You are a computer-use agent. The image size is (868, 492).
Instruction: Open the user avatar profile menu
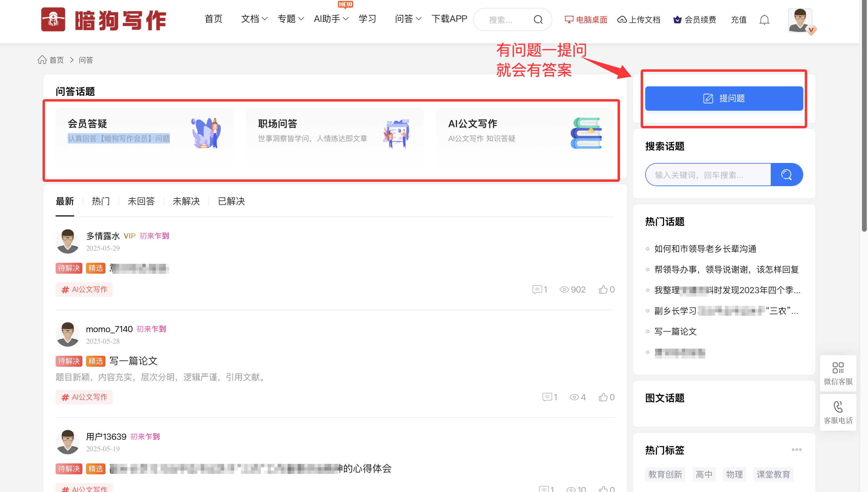tap(800, 20)
